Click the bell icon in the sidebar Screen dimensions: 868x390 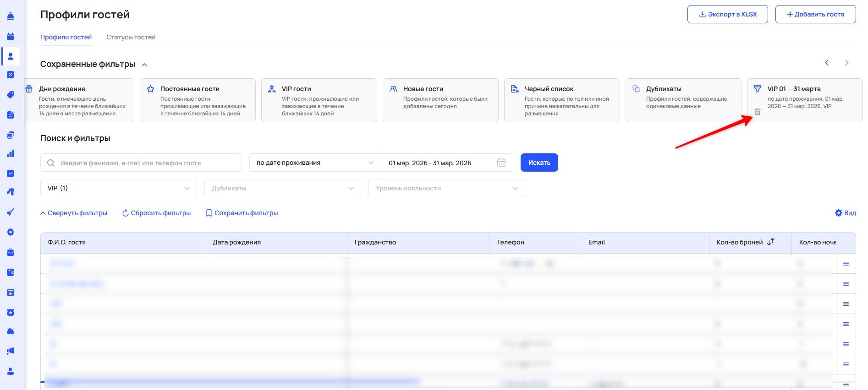click(x=11, y=16)
